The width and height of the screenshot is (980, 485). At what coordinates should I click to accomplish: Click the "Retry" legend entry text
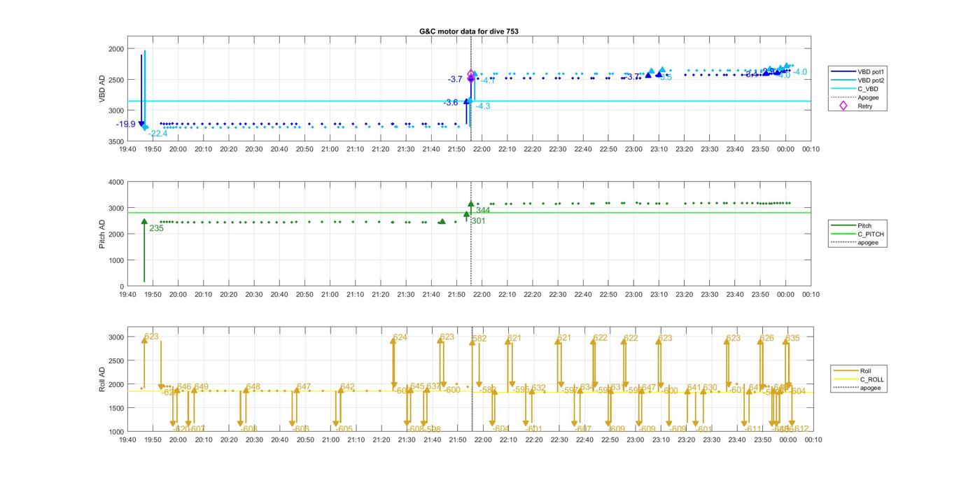[x=865, y=106]
